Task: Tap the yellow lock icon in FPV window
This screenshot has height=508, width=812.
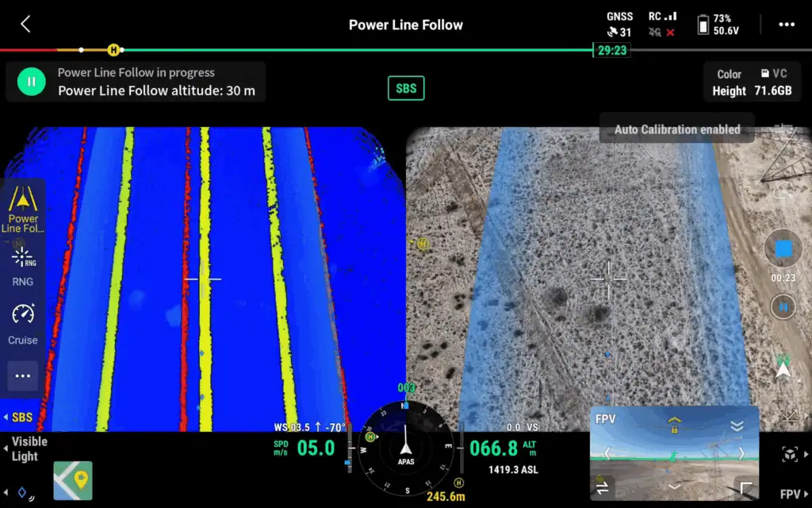Action: pos(674,429)
